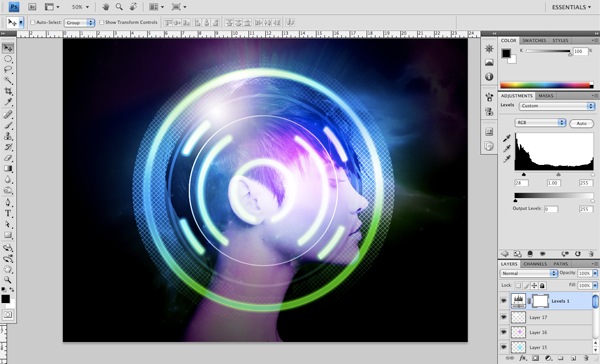Hide Layer 16 with its eye icon

[x=504, y=332]
